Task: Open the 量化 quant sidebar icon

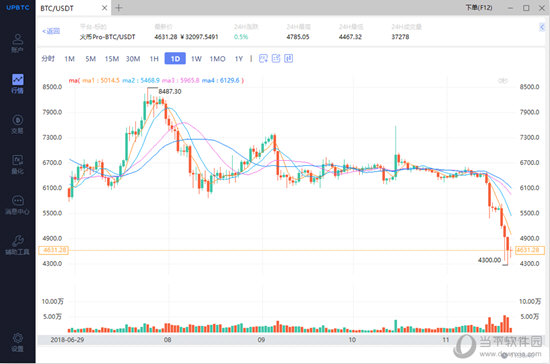Action: pos(18,164)
